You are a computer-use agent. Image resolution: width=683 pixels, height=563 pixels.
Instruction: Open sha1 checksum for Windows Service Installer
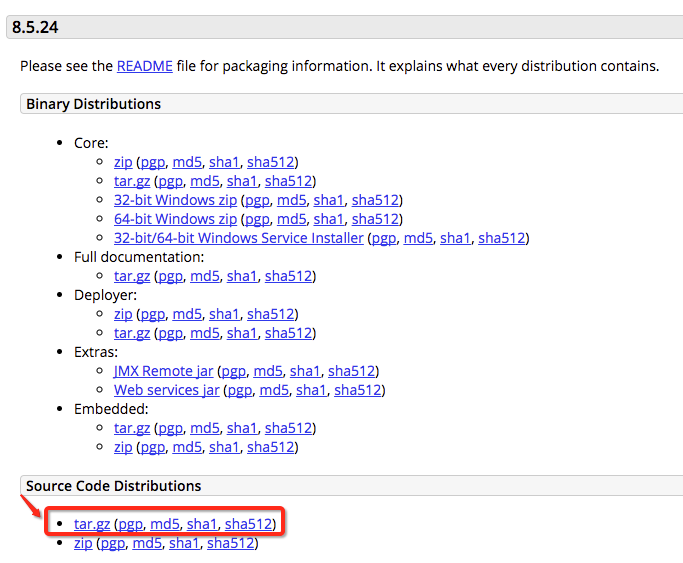coord(455,238)
